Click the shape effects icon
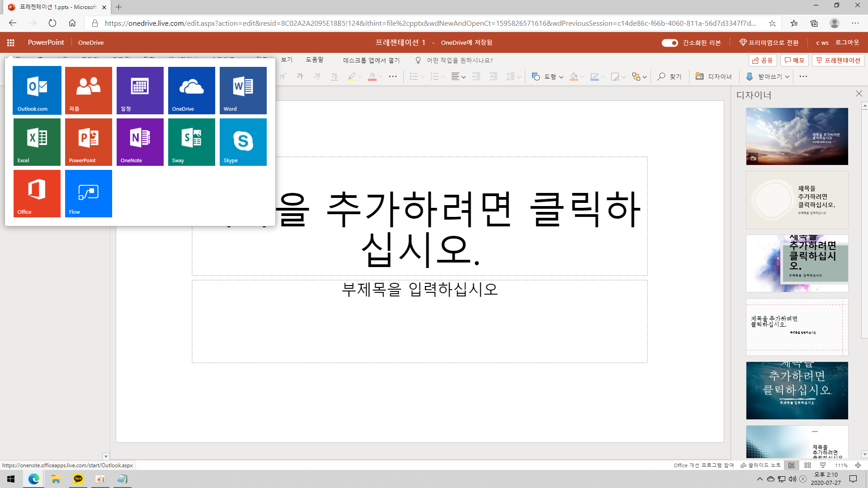868x488 pixels. (615, 77)
